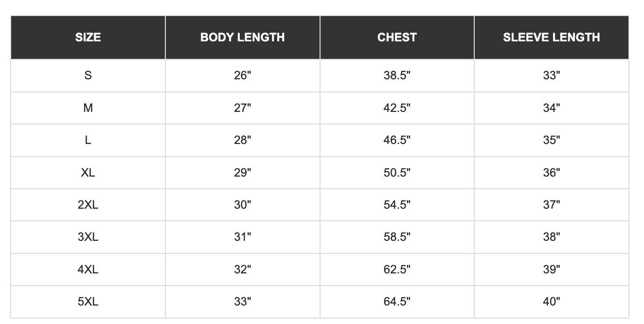Viewport: 644px width, 324px height.
Task: Select the L size cell
Action: point(88,140)
